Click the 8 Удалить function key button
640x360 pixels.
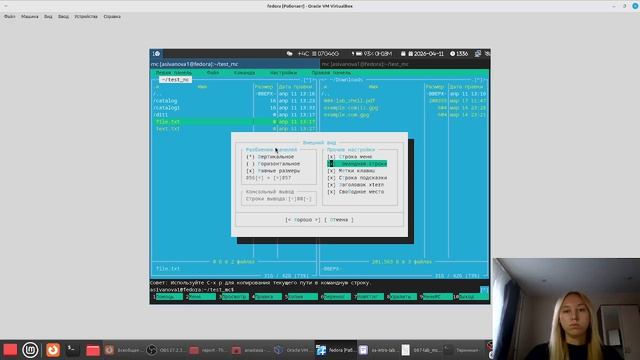pos(401,297)
